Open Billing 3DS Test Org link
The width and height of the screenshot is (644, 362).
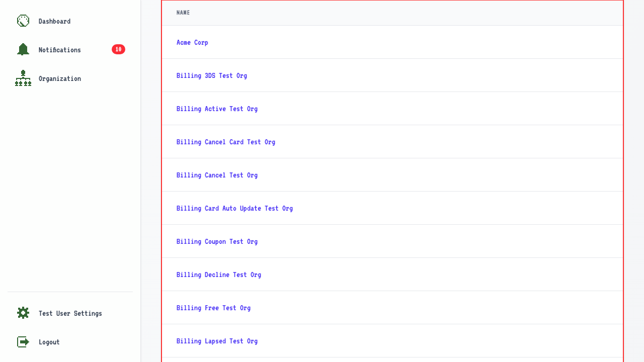pos(212,75)
